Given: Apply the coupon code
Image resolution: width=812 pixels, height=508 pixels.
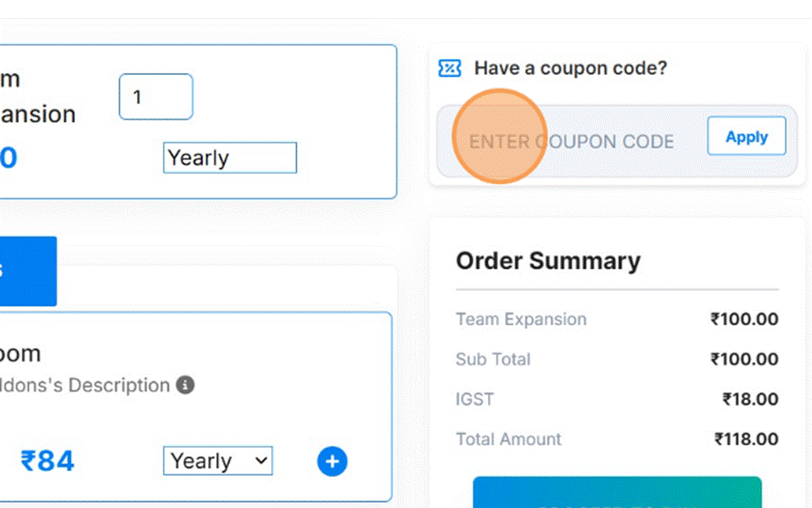Looking at the screenshot, I should [x=746, y=137].
